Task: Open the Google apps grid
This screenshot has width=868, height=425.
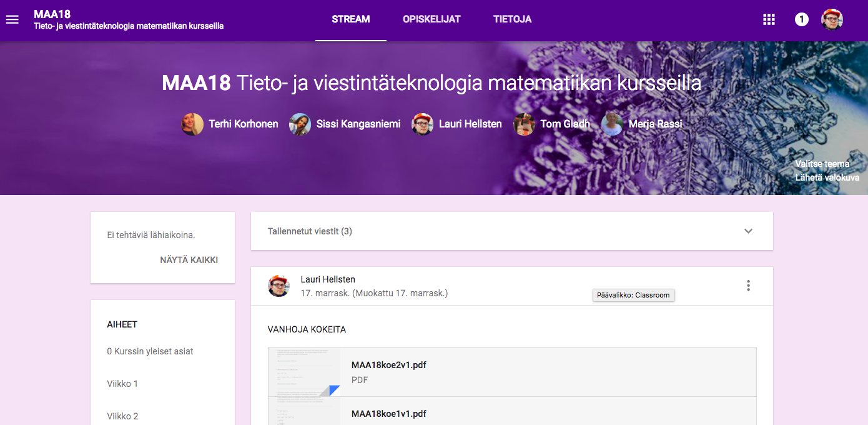Action: pyautogui.click(x=769, y=19)
